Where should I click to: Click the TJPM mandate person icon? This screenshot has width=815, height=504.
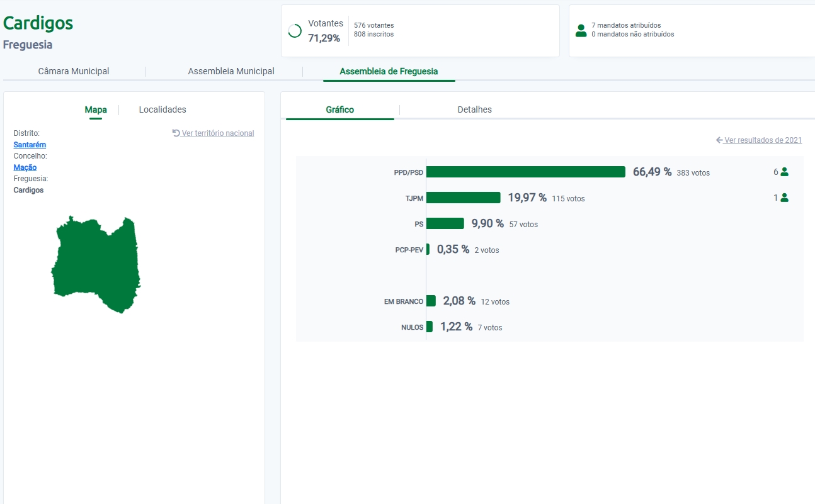(x=784, y=198)
